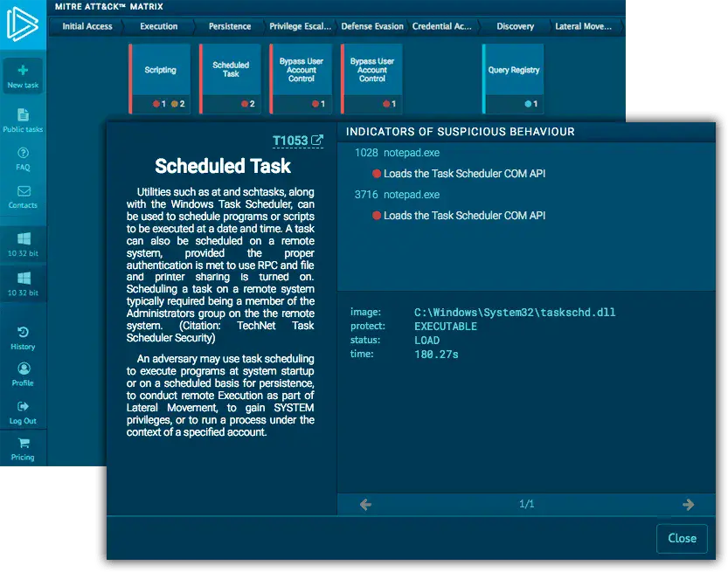
Task: Open the Query Registry technique card
Action: (513, 79)
